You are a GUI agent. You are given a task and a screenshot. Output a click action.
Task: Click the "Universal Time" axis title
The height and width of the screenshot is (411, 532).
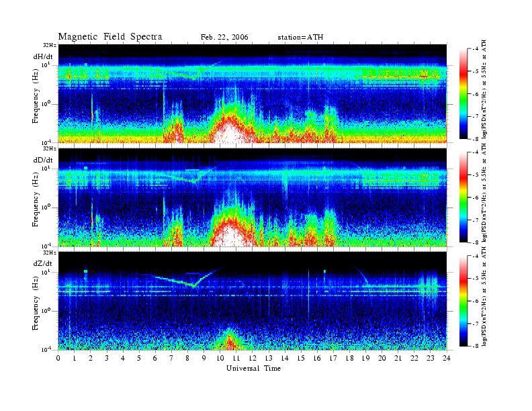253,368
